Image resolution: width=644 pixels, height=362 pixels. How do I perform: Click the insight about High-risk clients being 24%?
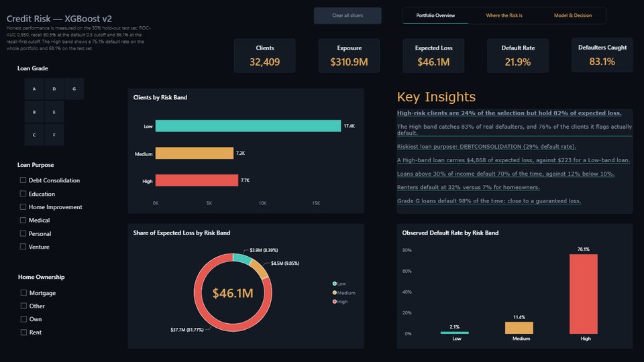[x=509, y=113]
